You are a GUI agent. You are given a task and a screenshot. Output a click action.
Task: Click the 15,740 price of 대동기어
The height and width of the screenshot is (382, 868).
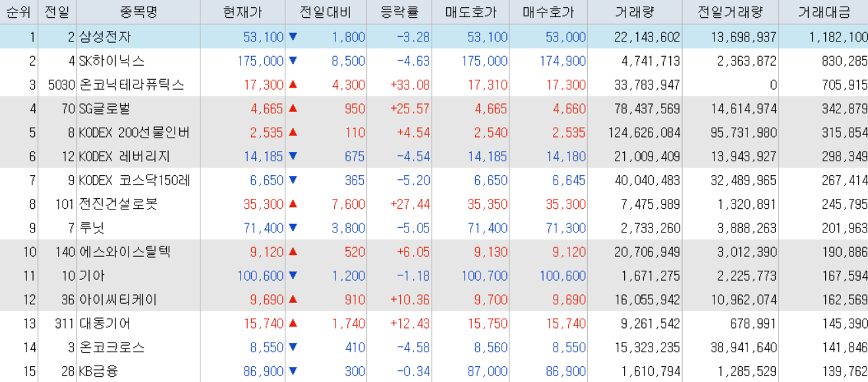tap(263, 323)
